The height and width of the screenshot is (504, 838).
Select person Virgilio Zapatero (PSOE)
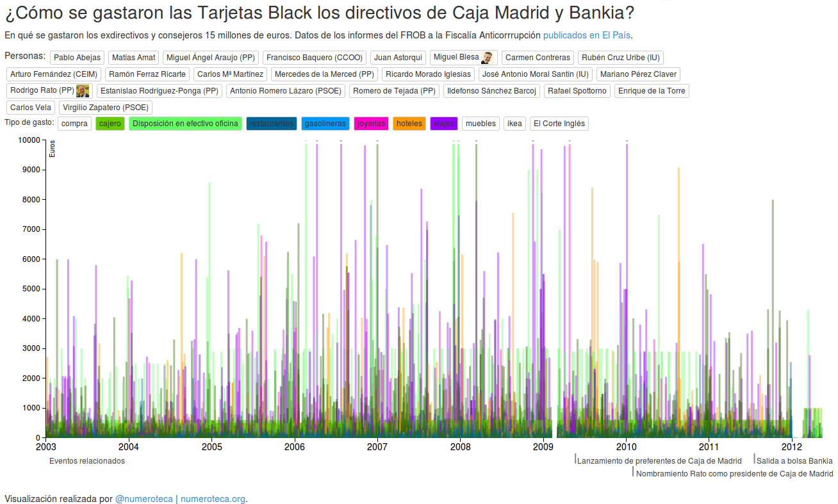point(105,108)
